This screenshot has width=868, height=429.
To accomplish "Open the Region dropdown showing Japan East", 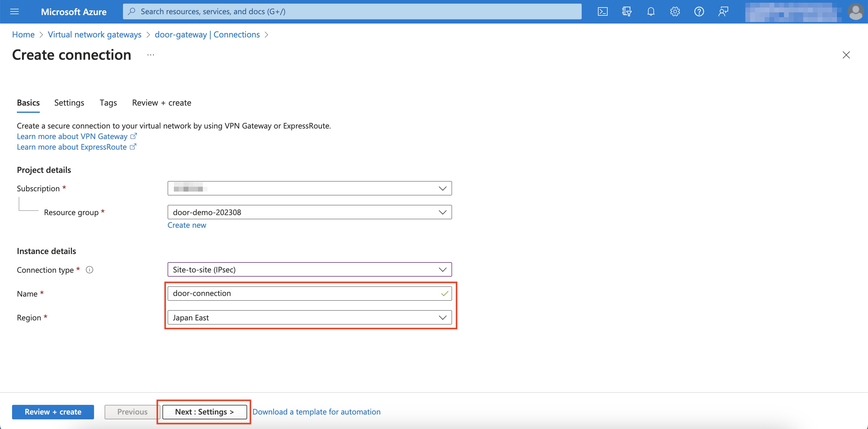I will (442, 317).
